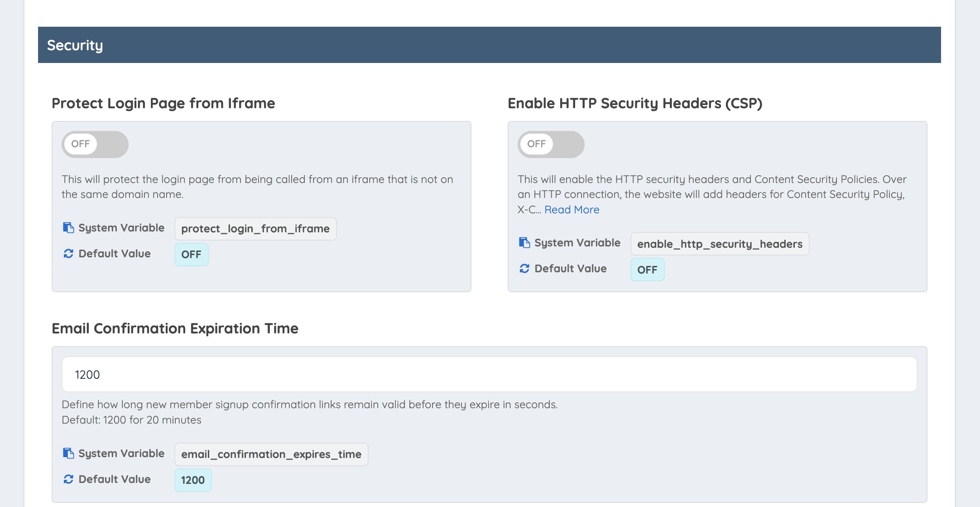Toggle Protect Login Page from Iframe switch

(95, 145)
